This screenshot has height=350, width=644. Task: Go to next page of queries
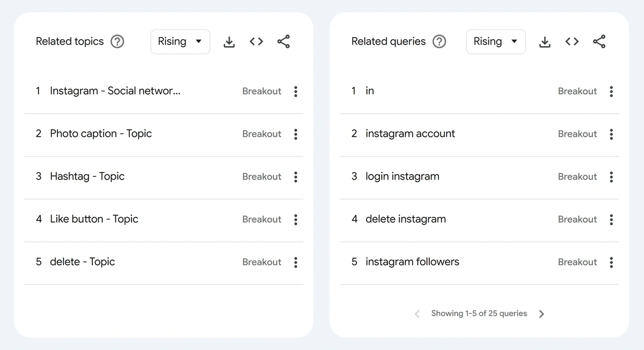point(541,314)
